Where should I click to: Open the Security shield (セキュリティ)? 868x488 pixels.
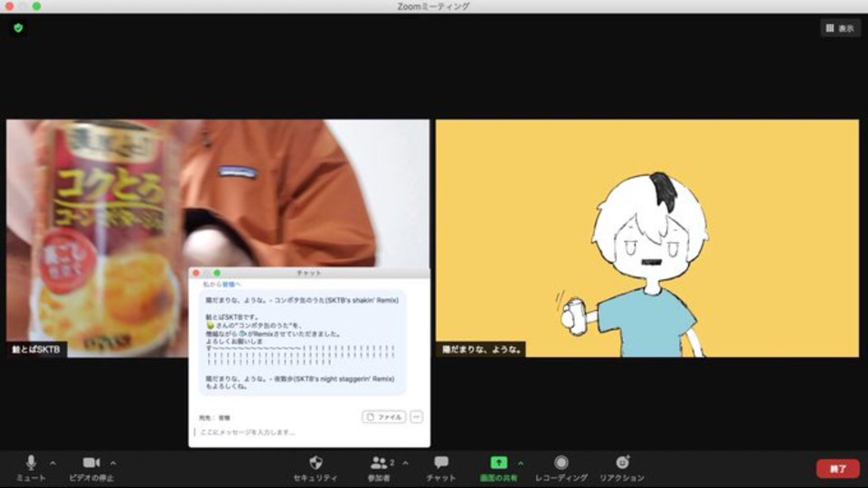[x=316, y=468]
